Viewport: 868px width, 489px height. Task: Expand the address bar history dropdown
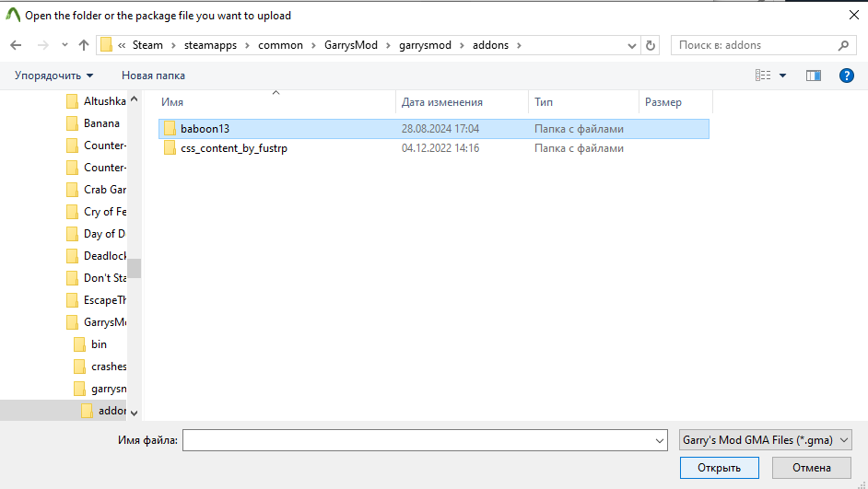631,46
